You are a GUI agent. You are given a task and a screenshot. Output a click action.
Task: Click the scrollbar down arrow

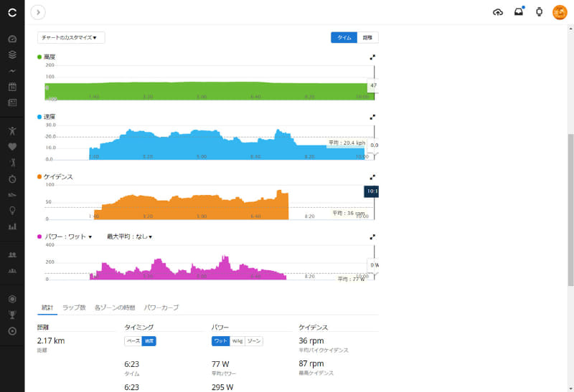point(570,388)
